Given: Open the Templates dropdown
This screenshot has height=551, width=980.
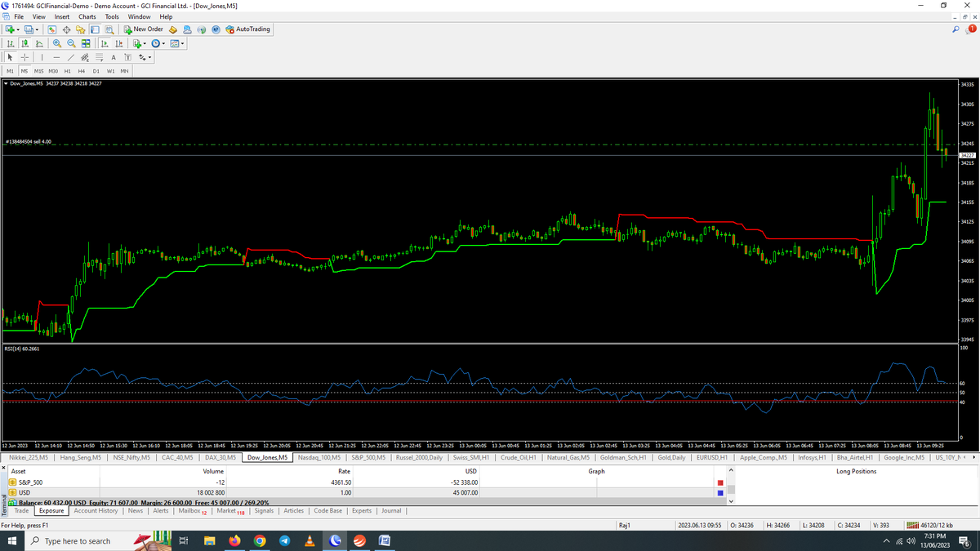Looking at the screenshot, I should tap(177, 43).
